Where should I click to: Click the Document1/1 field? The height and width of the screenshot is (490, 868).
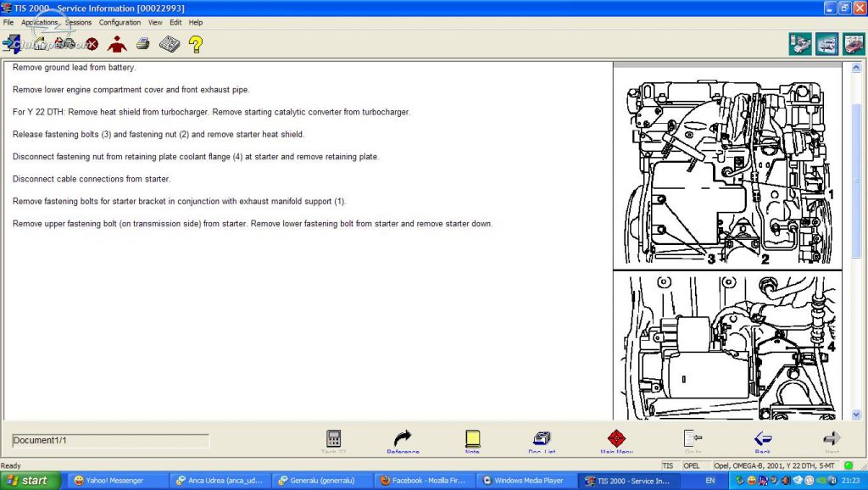(x=111, y=441)
